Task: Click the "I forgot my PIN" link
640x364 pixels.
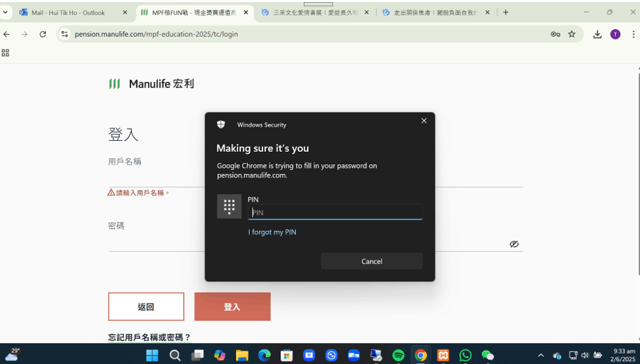Action: 272,232
